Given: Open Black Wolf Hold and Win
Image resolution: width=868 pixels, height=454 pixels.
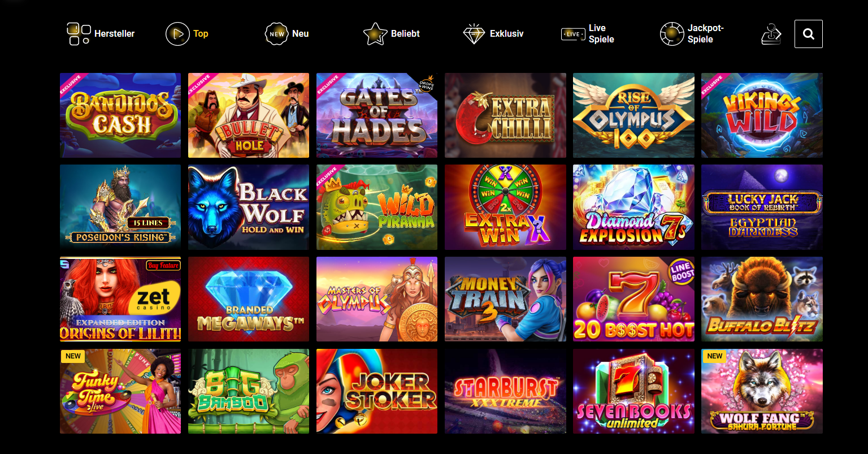Looking at the screenshot, I should (x=249, y=207).
